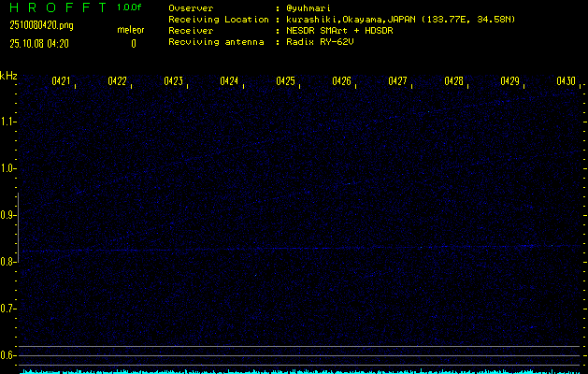588x374 pixels.
Task: Click the 0.6 frequency axis label
Action: tap(8, 355)
